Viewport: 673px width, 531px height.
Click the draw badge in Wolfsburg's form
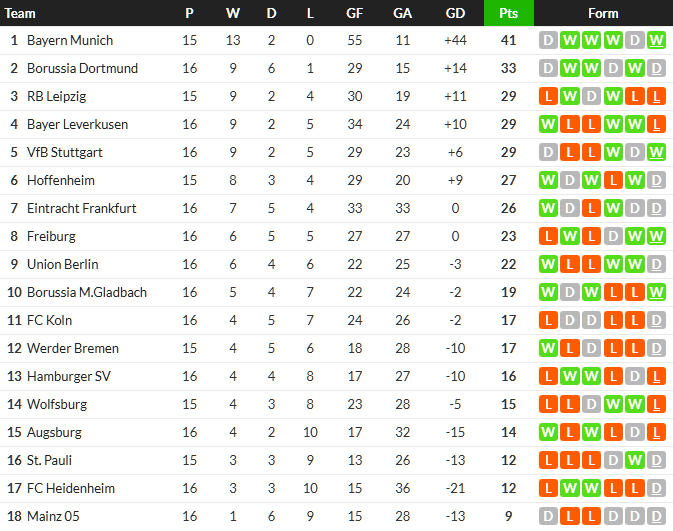click(x=591, y=405)
